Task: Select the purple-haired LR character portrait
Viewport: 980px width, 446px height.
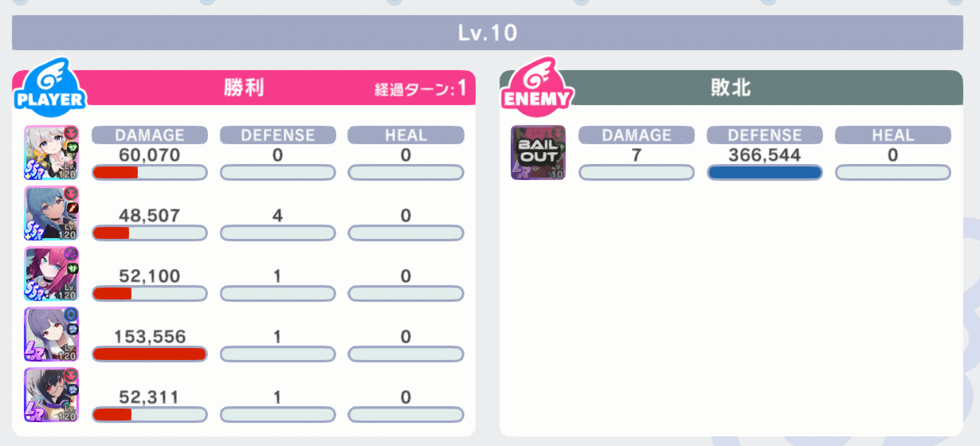Action: pyautogui.click(x=51, y=334)
